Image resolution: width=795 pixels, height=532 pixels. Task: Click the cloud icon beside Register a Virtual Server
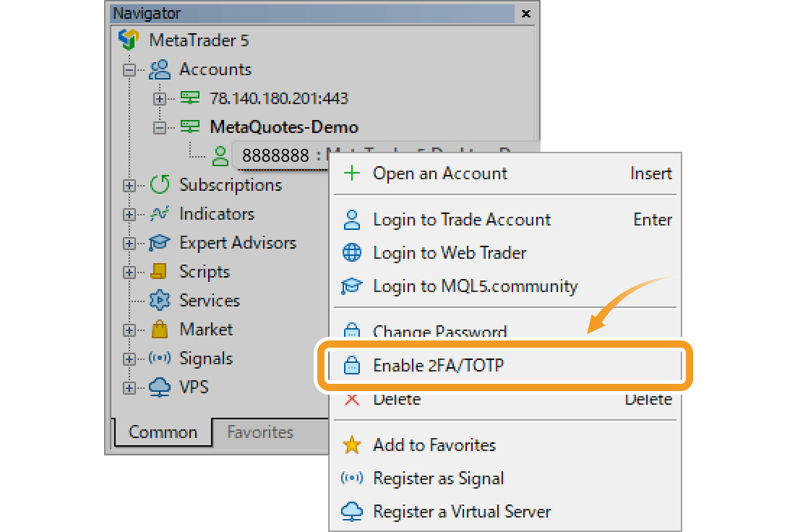(352, 511)
